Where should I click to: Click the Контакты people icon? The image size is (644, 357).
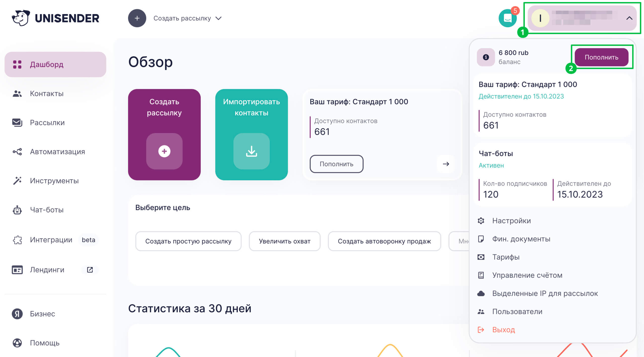pyautogui.click(x=17, y=94)
